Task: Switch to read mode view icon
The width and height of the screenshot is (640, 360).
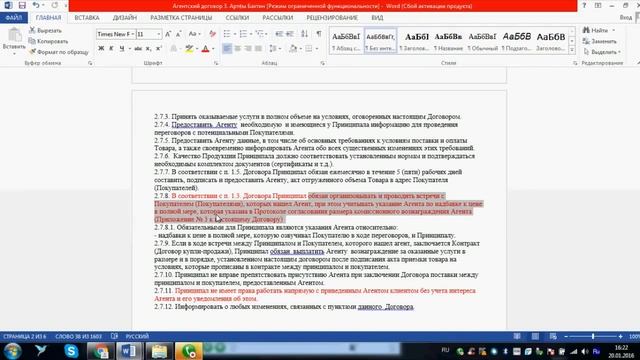Action: point(517,336)
